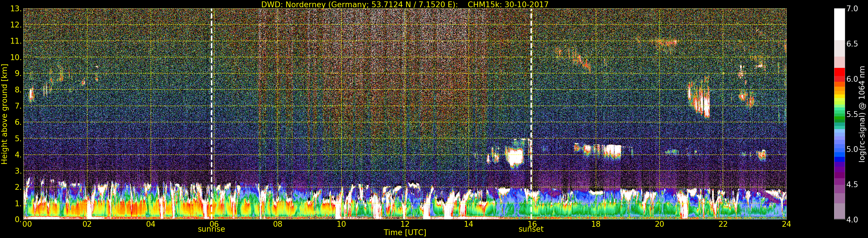The image size is (868, 238).
Task: Click the time axis tick label '06'
Action: click(214, 224)
